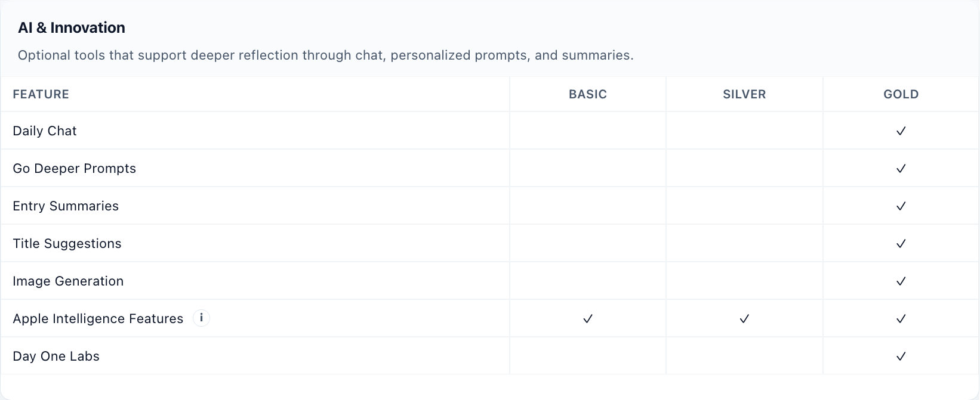The image size is (980, 400).
Task: Click the Basic checkmark for Apple Intelligence Features
Action: (588, 319)
